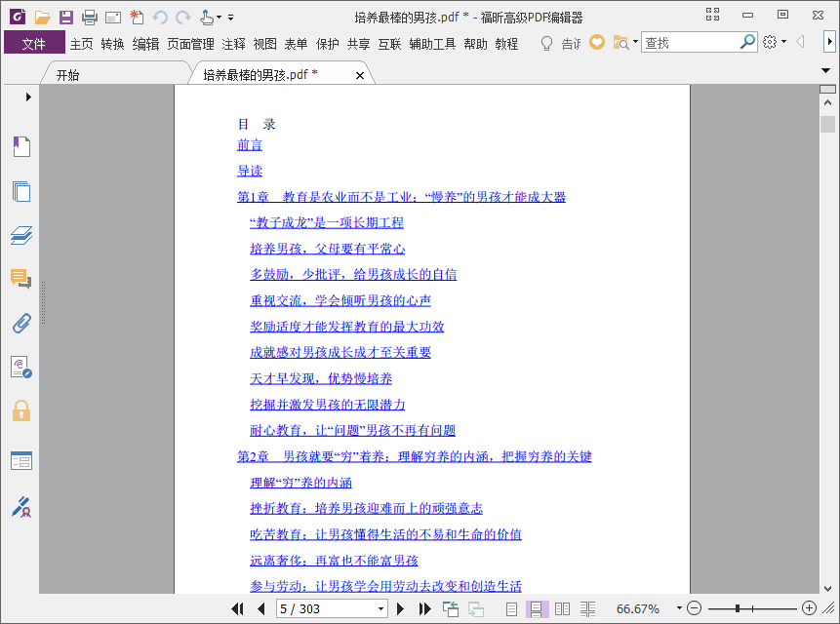This screenshot has width=840, height=624.
Task: Open the 注释 ribbon tab
Action: pyautogui.click(x=233, y=44)
